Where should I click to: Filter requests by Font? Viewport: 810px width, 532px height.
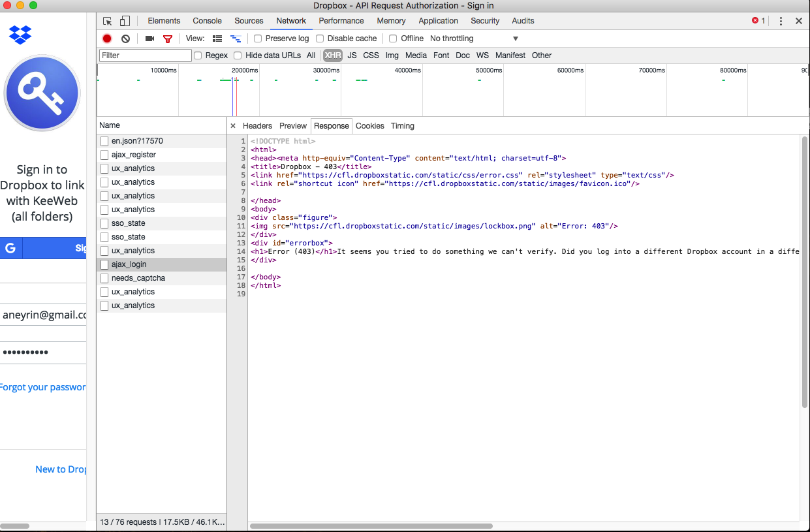(x=441, y=55)
